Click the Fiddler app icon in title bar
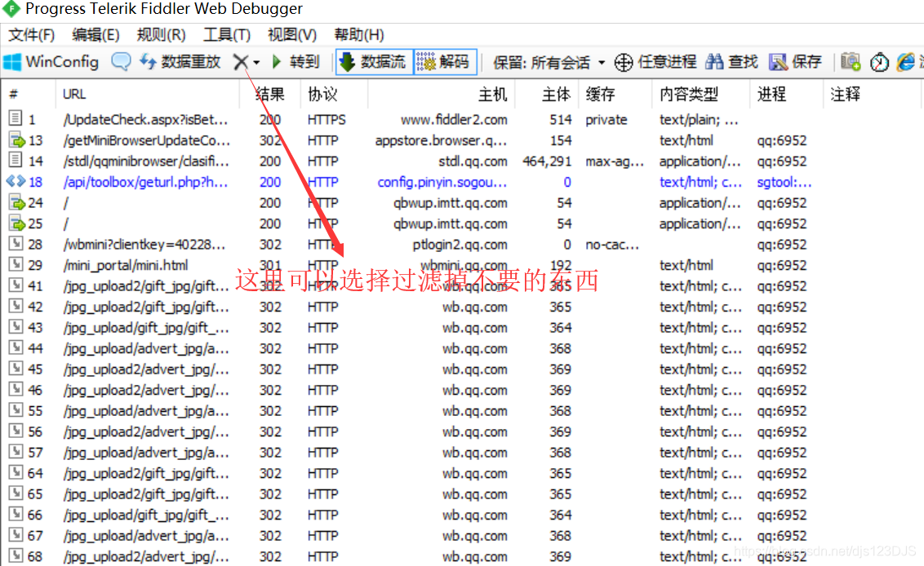Viewport: 924px width, 566px height. pyautogui.click(x=11, y=9)
